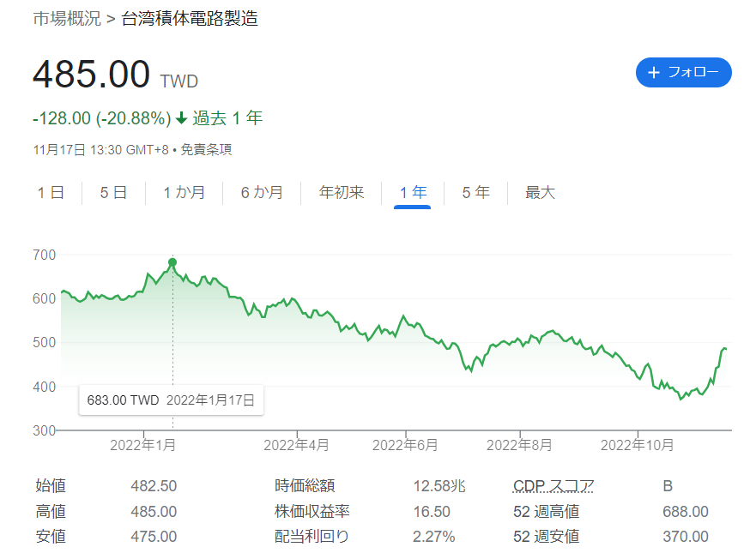Click the 2022年10月 axis label
The image size is (756, 559).
point(637,445)
